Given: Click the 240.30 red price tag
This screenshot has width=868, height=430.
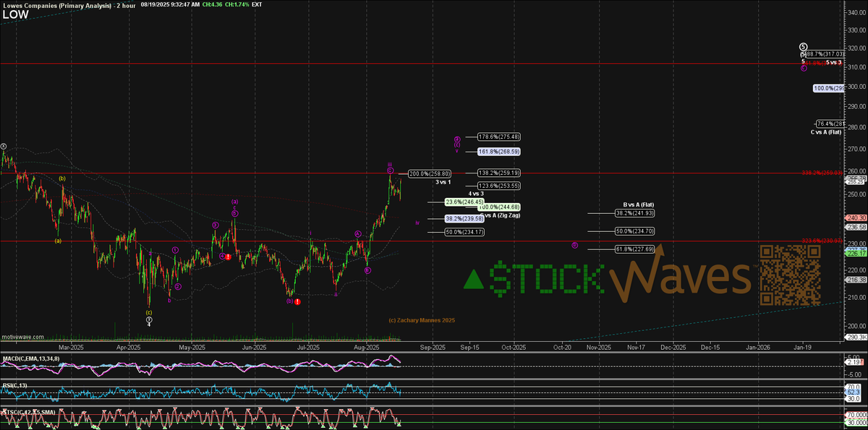Looking at the screenshot, I should point(856,218).
